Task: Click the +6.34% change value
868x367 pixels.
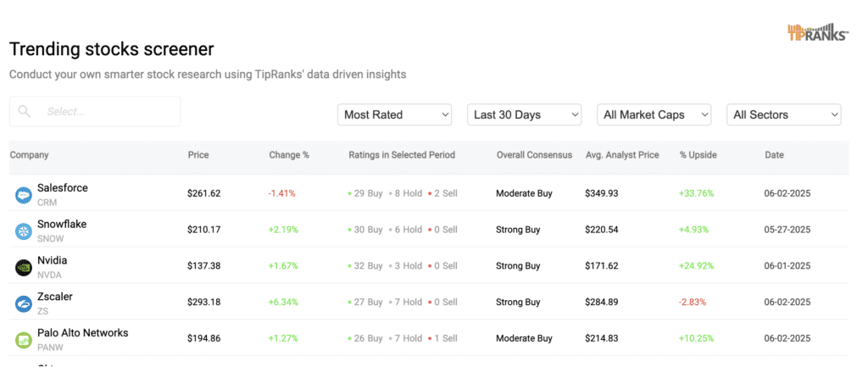Action: (283, 303)
